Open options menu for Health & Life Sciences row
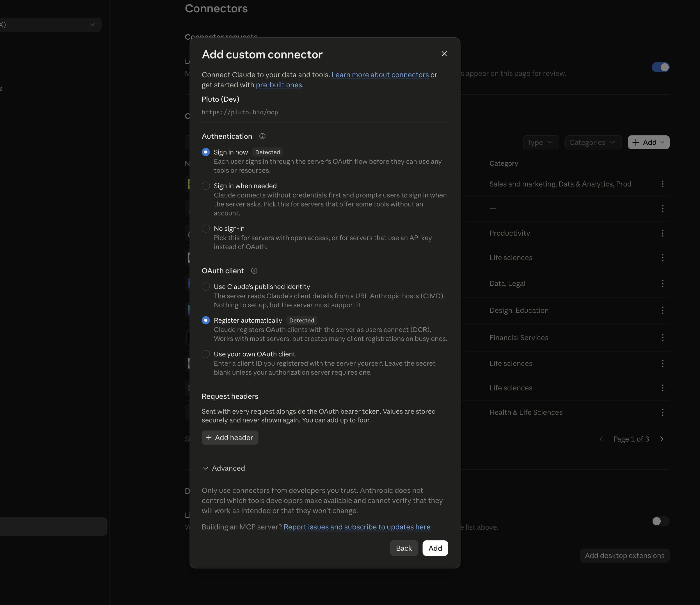700x605 pixels. pos(662,412)
